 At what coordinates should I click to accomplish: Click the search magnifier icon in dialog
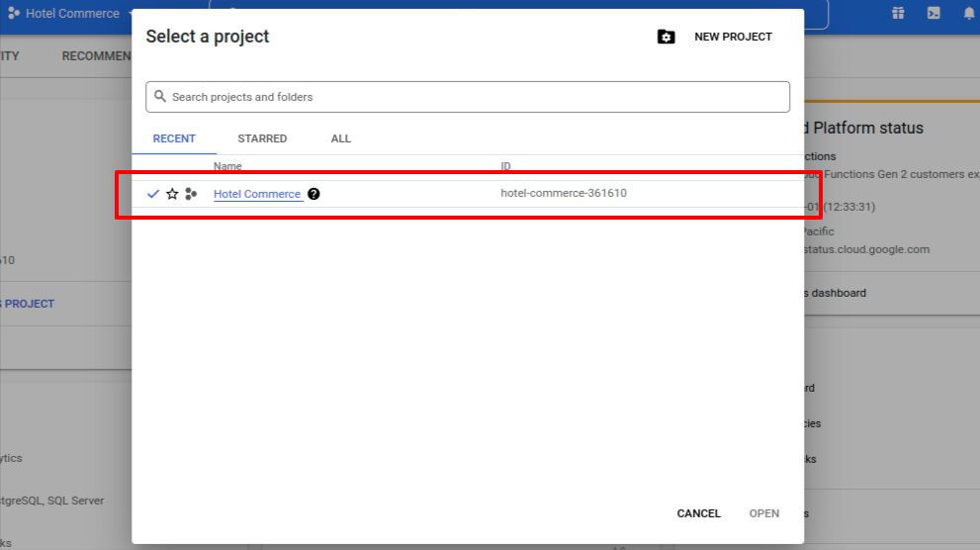click(x=160, y=96)
